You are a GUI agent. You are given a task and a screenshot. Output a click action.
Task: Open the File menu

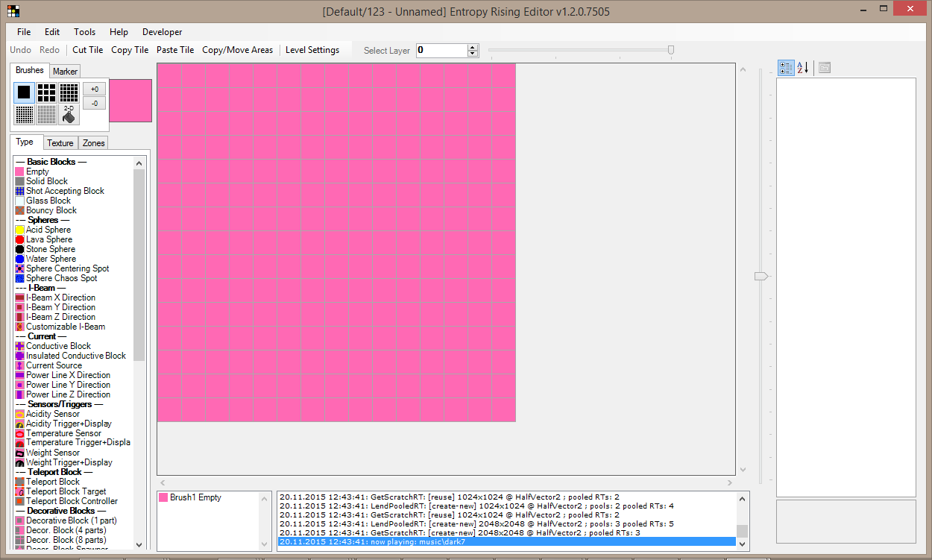tap(24, 32)
